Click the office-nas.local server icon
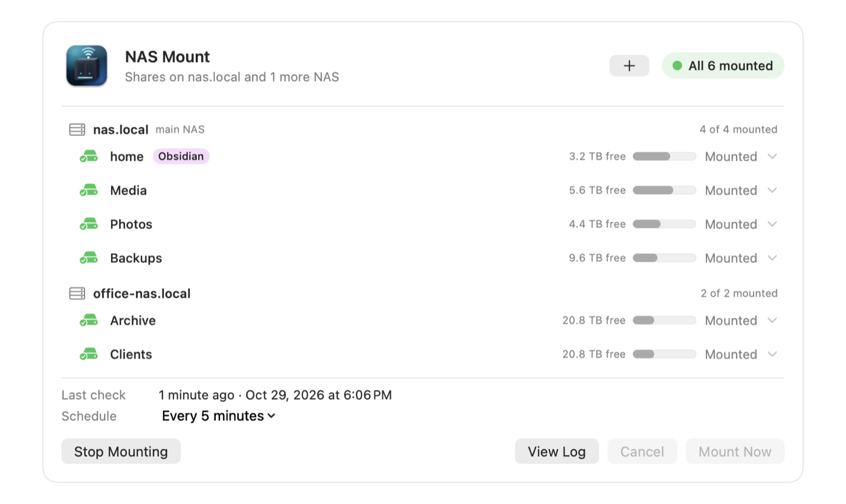 pyautogui.click(x=77, y=294)
